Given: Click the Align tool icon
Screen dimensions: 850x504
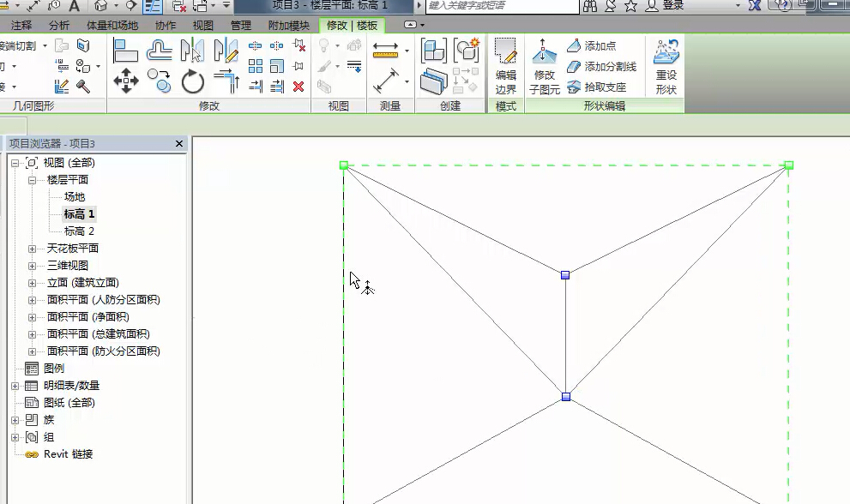Looking at the screenshot, I should click(x=126, y=50).
